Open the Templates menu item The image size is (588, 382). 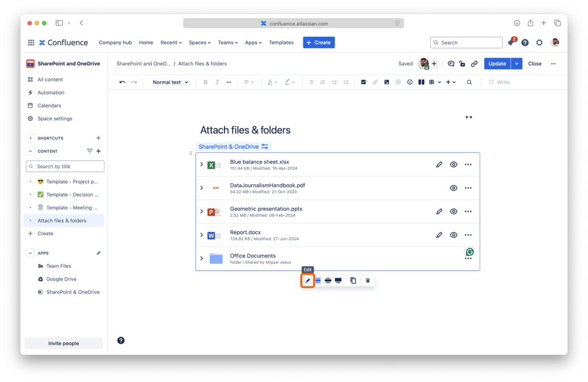[x=281, y=43]
